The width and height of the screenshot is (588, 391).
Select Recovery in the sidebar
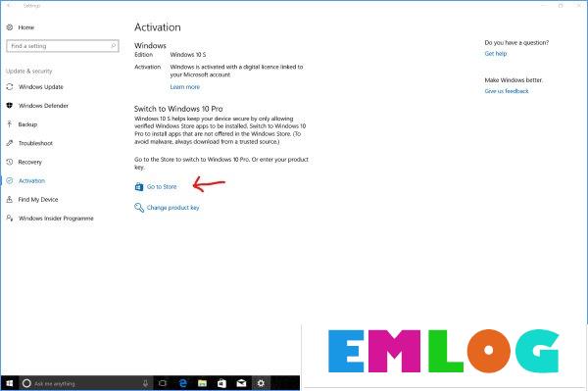30,162
